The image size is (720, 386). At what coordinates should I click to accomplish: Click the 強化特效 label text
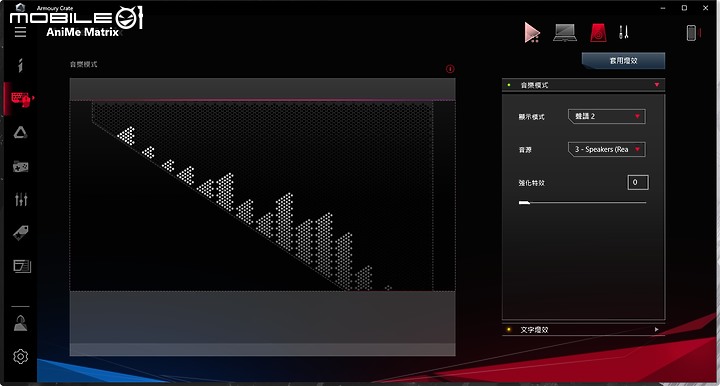(532, 183)
